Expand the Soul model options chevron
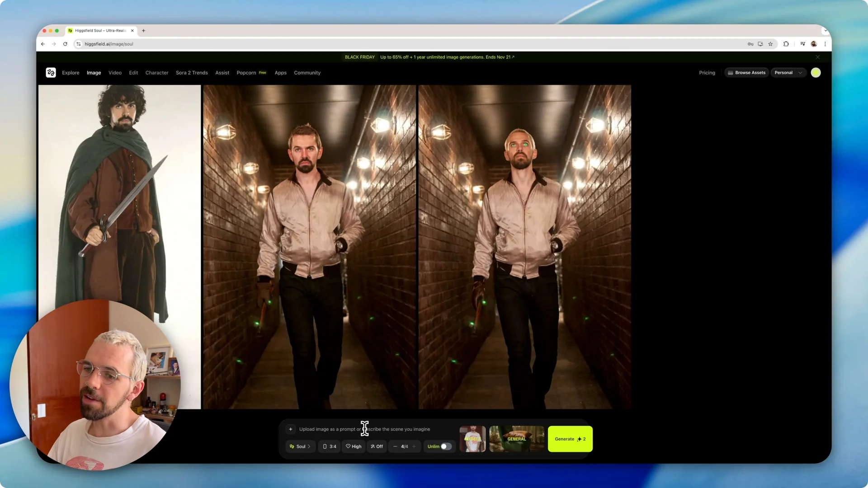 coord(308,446)
